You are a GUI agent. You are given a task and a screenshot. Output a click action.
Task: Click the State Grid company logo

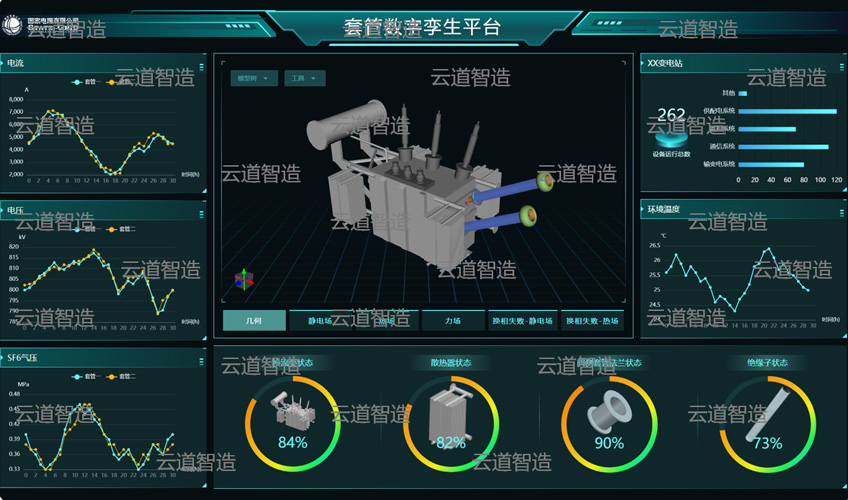[11, 25]
